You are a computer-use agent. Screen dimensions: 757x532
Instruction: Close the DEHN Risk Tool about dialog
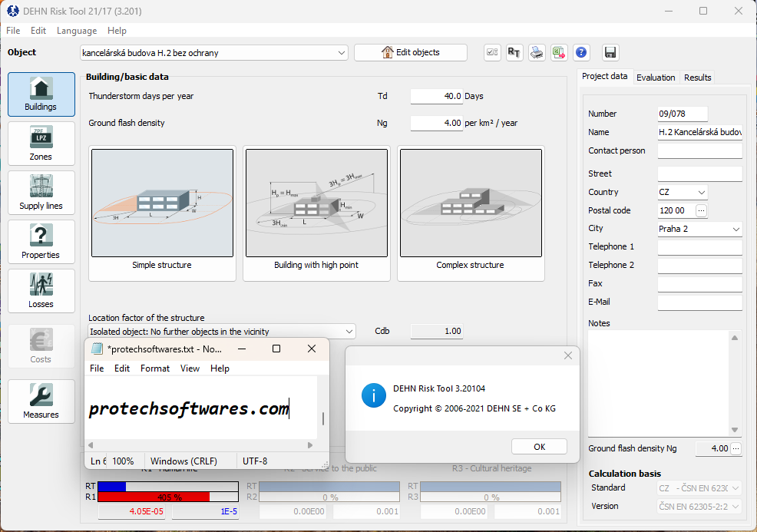click(x=568, y=355)
